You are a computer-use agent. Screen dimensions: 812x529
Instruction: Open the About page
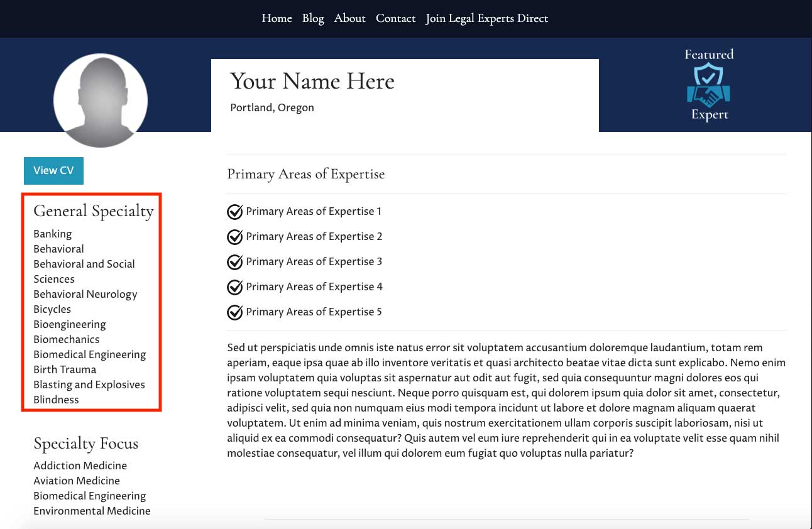349,18
